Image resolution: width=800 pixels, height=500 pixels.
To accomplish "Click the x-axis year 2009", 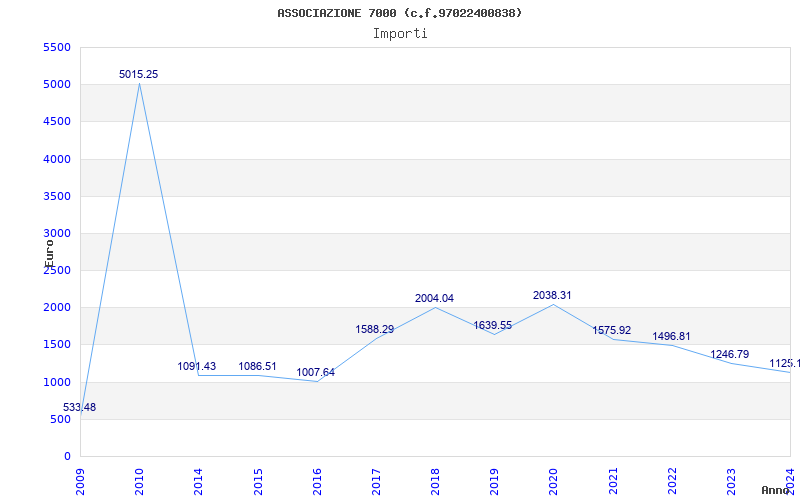I will [80, 481].
